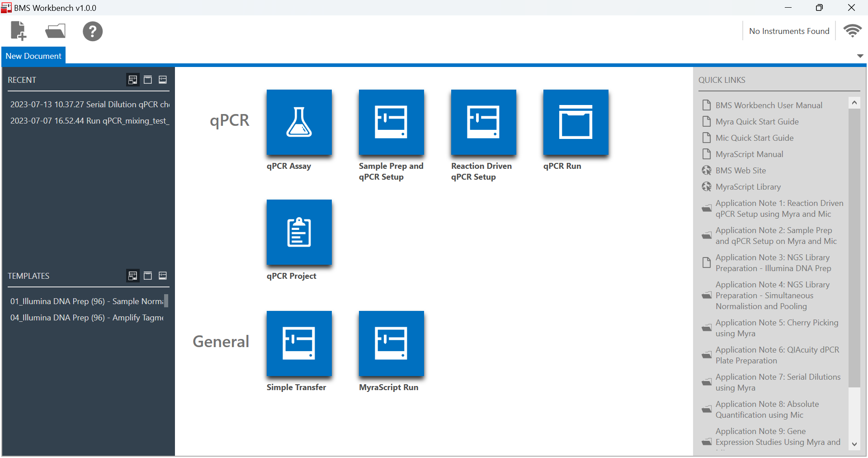Open BMS Workbench User Manual link

(x=769, y=105)
